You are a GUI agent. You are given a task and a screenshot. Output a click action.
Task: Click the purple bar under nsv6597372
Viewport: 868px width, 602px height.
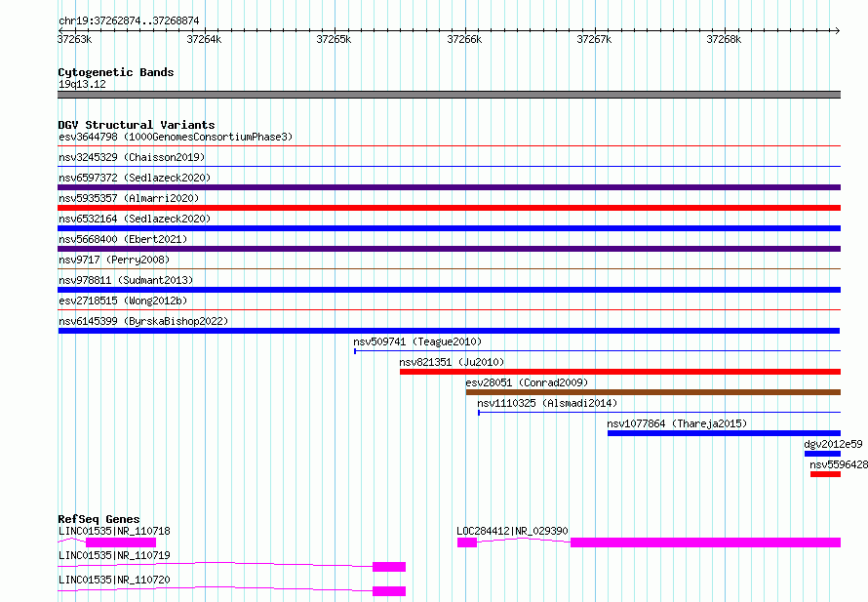pos(449,187)
